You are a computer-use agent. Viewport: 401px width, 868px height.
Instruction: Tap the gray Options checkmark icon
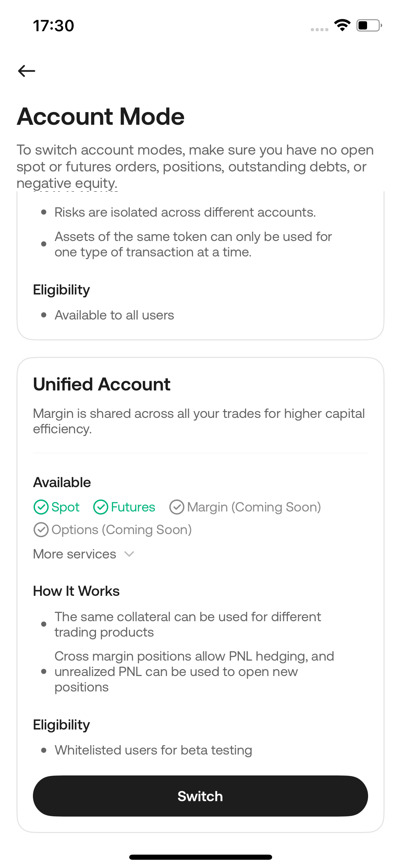pos(41,530)
